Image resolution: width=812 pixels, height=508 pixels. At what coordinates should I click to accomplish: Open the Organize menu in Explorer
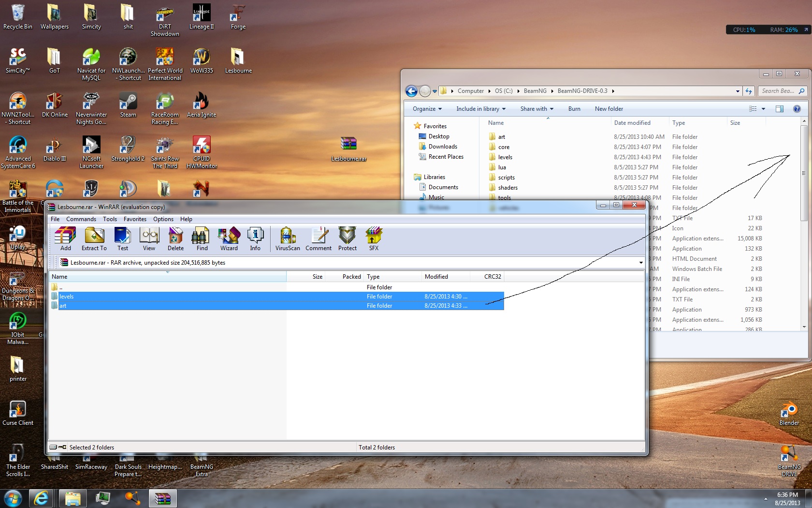427,109
